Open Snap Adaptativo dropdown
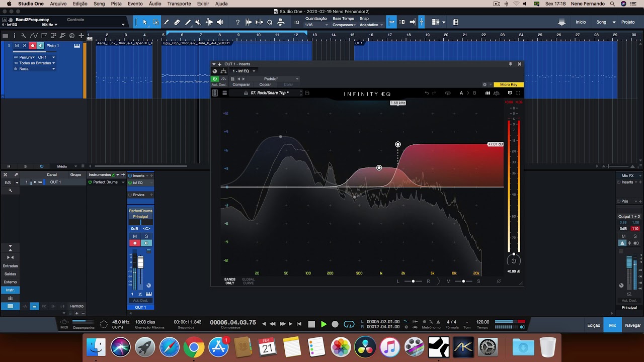This screenshot has height=362, width=644. tap(371, 25)
